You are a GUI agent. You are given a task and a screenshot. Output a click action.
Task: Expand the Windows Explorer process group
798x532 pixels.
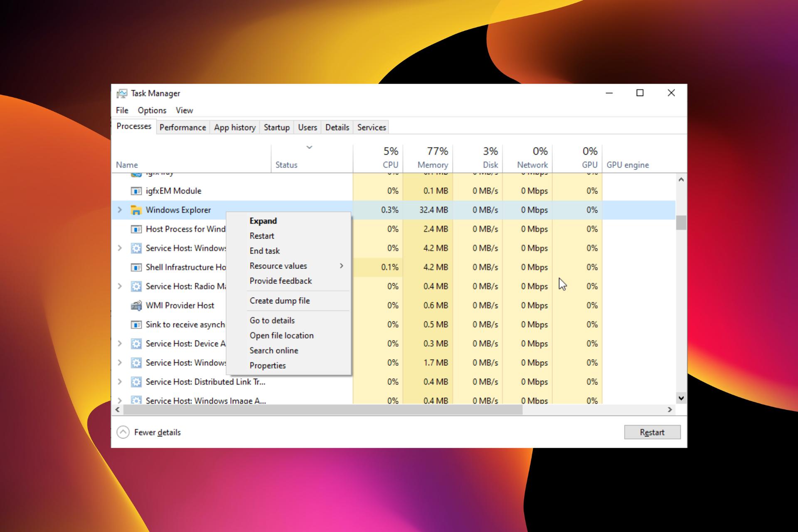pos(120,210)
